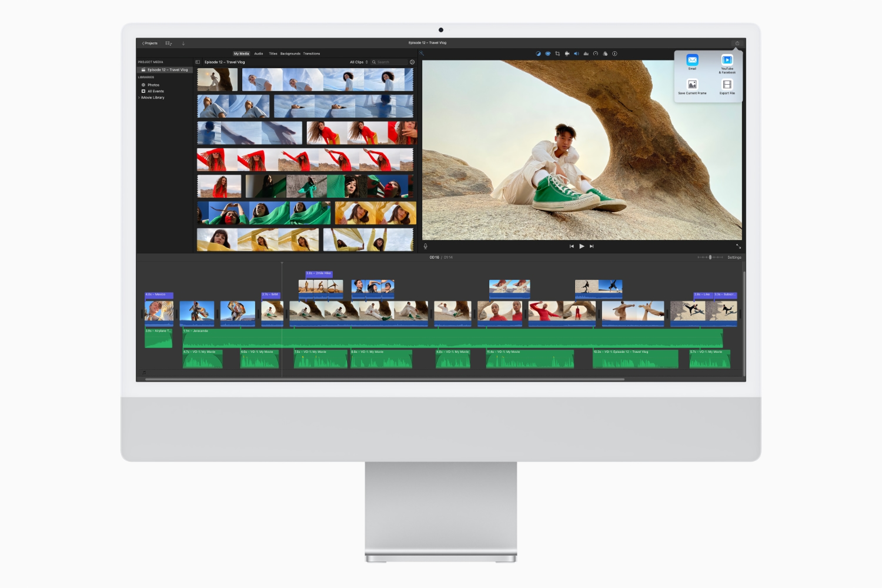Select the Like title clip in timeline

[x=703, y=295]
